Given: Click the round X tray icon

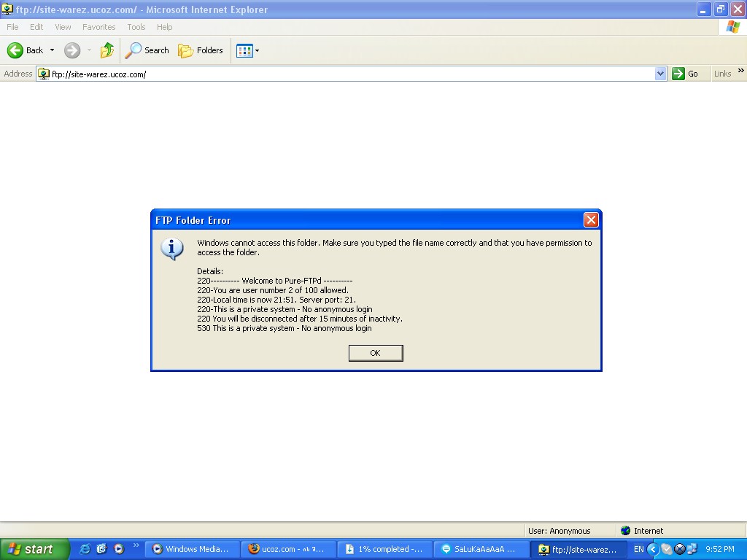Looking at the screenshot, I should coord(679,550).
